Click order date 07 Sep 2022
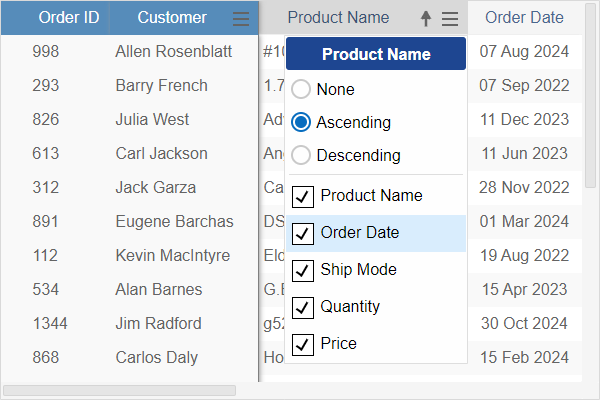This screenshot has height=400, width=600. coord(524,85)
